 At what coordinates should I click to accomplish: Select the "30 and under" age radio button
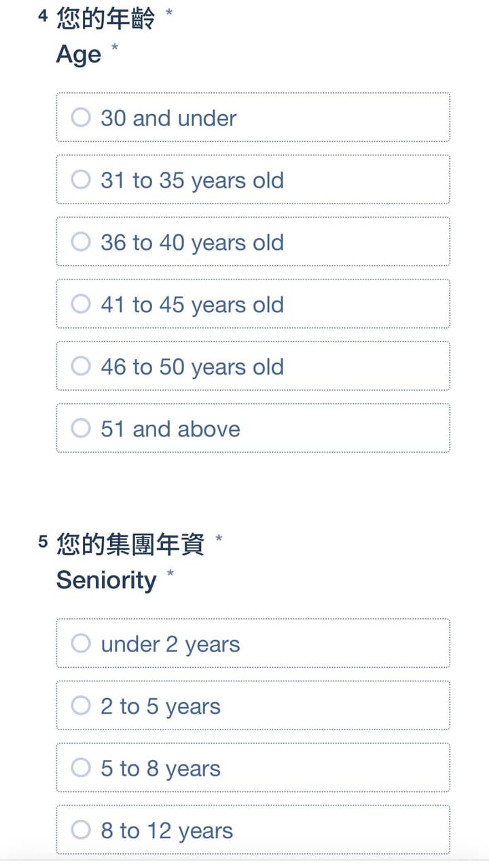click(81, 117)
